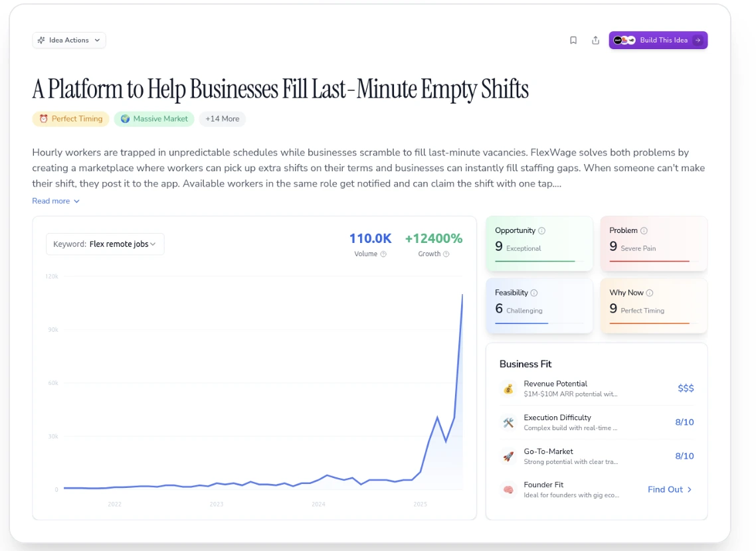This screenshot has height=551, width=756.
Task: Click the tools Execution Difficulty icon
Action: [508, 422]
